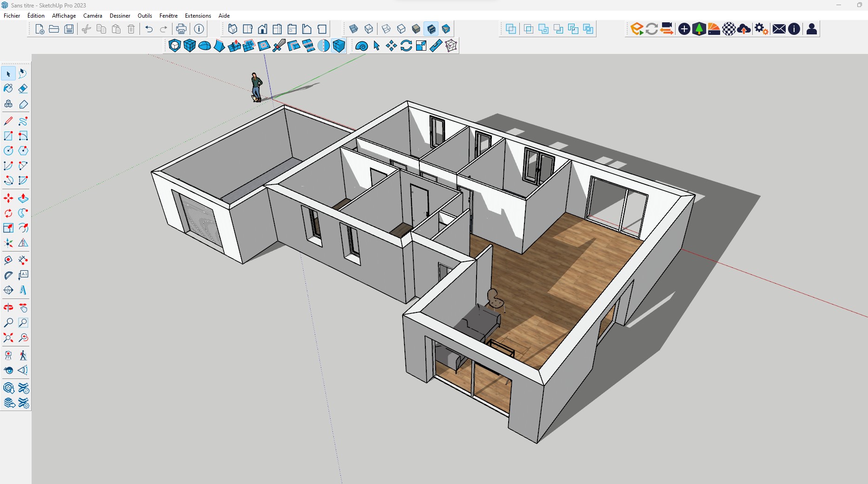Open the Enscape settings gears icon
Viewport: 868px width, 484px height.
[761, 29]
